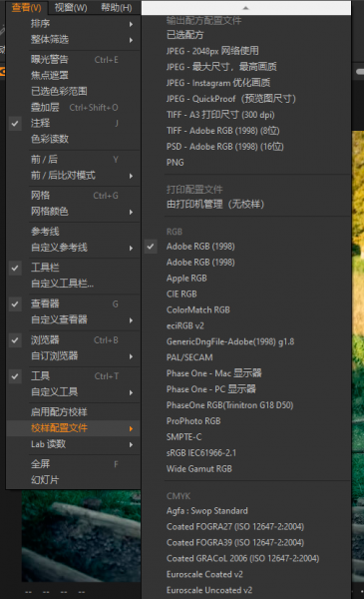Viewport: 364px width, 599px height.
Task: Select PAL/SECAM profile
Action: pos(246,357)
